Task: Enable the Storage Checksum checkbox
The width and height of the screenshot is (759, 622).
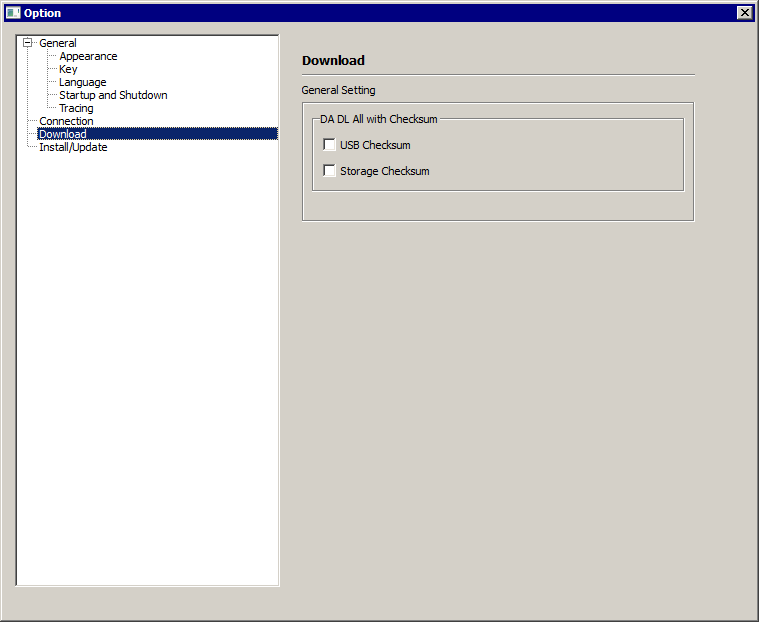Action: tap(330, 171)
